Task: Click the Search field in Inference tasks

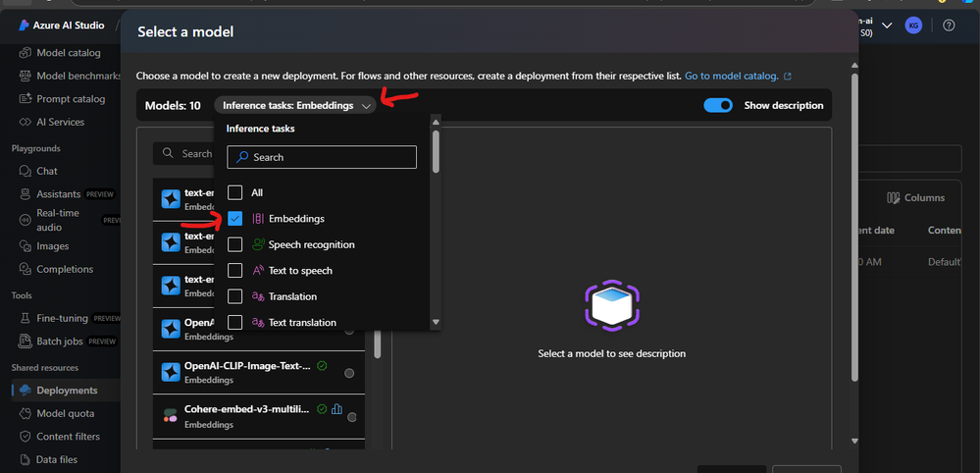Action: tap(322, 157)
